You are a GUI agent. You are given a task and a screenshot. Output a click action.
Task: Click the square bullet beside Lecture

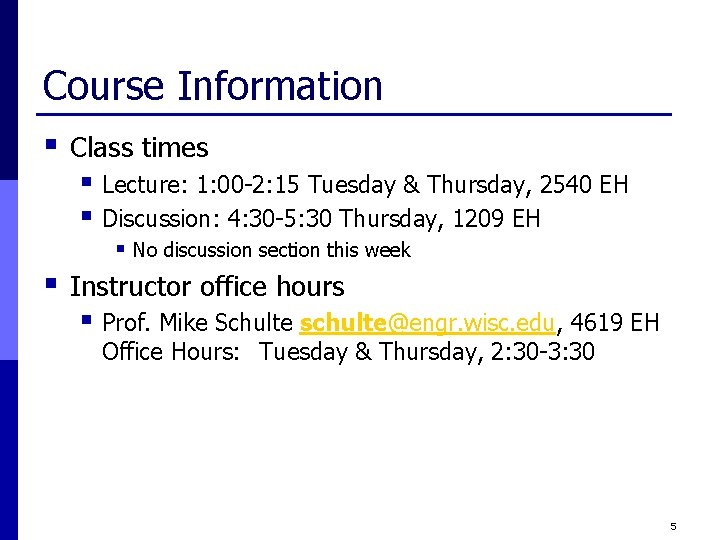pos(86,181)
